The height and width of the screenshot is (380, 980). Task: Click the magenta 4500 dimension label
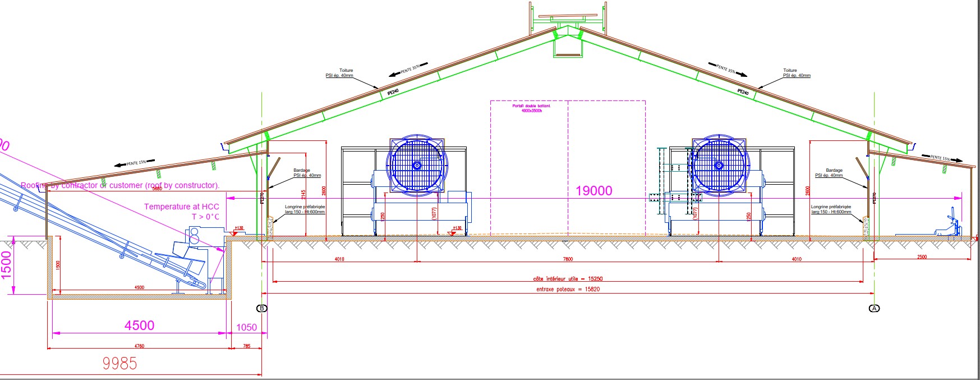pyautogui.click(x=139, y=326)
